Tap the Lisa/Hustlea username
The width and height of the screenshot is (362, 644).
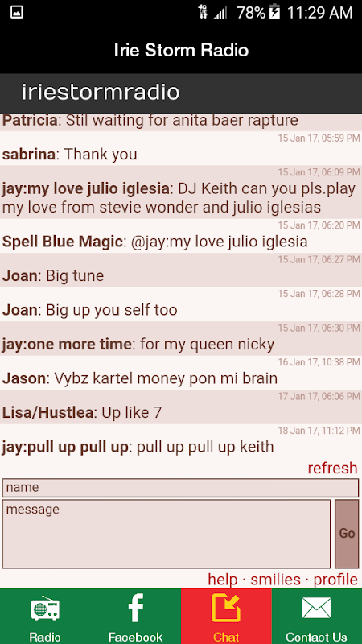coord(47,412)
